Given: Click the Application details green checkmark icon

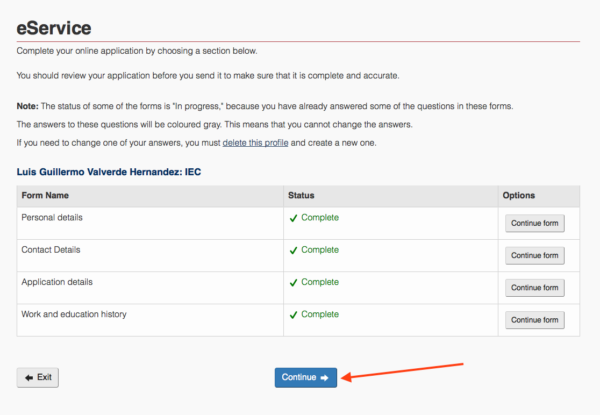Looking at the screenshot, I should [x=293, y=282].
